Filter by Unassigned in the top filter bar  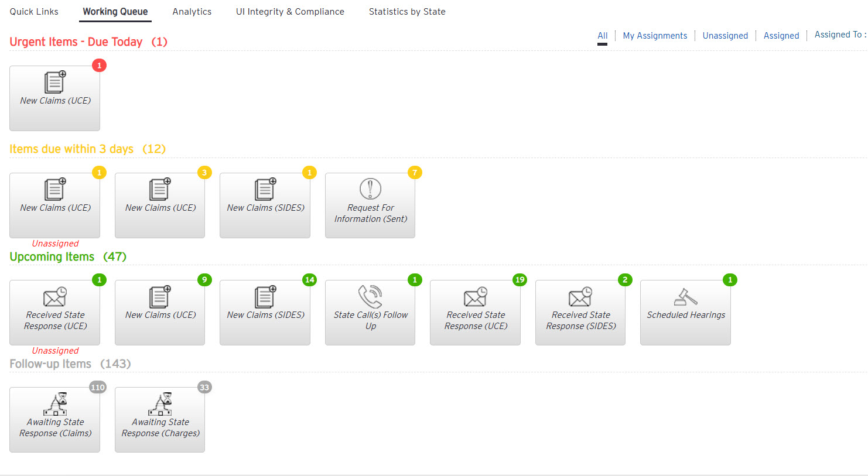[725, 36]
